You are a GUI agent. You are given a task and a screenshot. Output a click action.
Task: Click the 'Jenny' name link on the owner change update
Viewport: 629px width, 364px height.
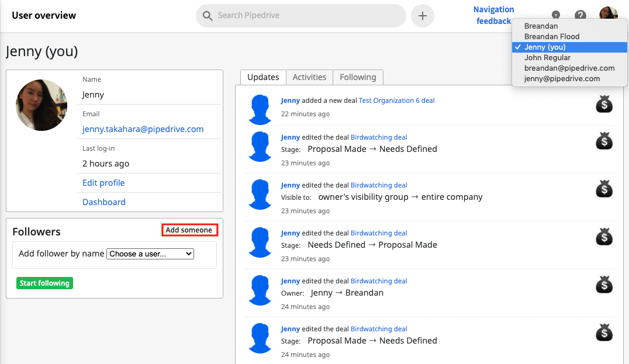coord(291,281)
